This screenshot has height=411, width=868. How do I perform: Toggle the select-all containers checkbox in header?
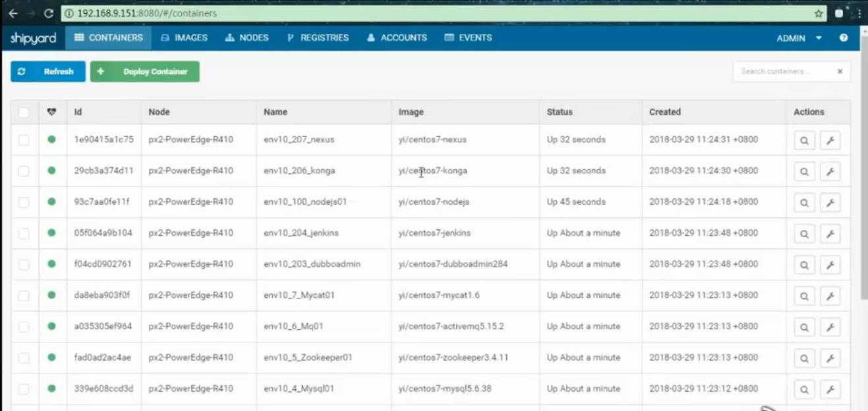(24, 113)
